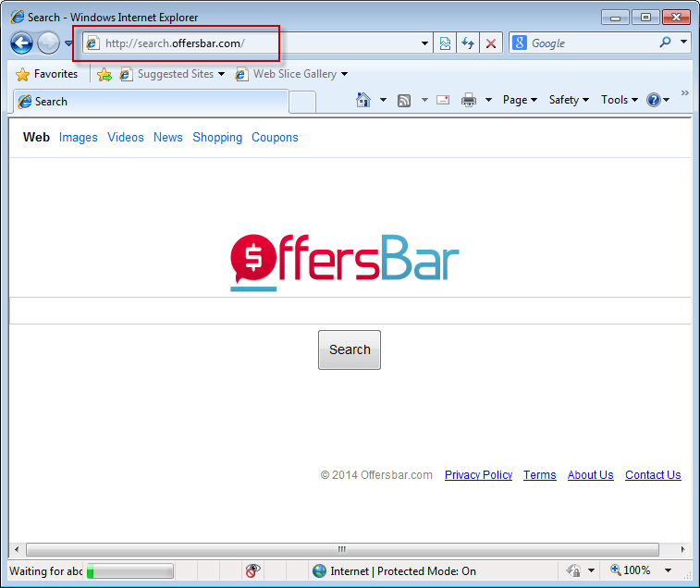Screen dimensions: 700x588
Task: Click the horizontal scrollbar thumb
Action: 342,549
